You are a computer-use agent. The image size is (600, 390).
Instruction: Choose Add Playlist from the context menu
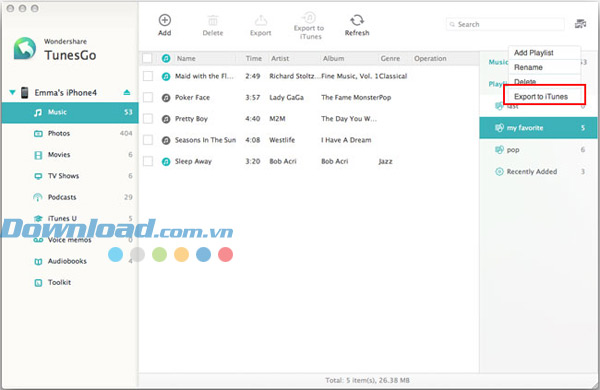point(545,53)
